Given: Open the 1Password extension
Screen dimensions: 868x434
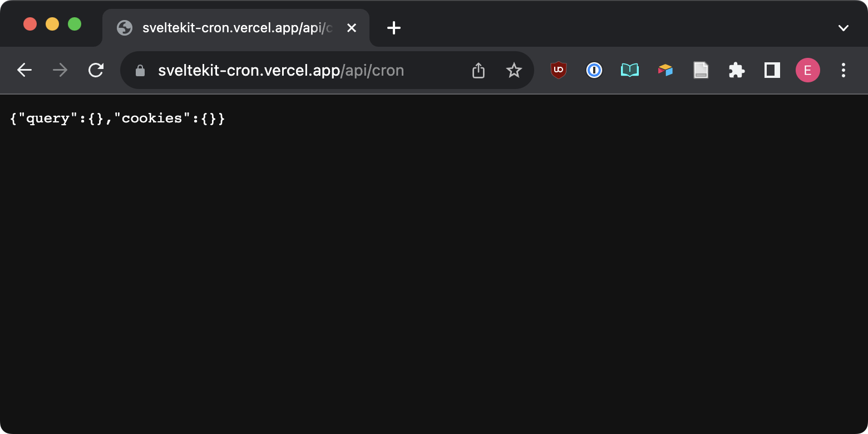Looking at the screenshot, I should click(x=594, y=70).
